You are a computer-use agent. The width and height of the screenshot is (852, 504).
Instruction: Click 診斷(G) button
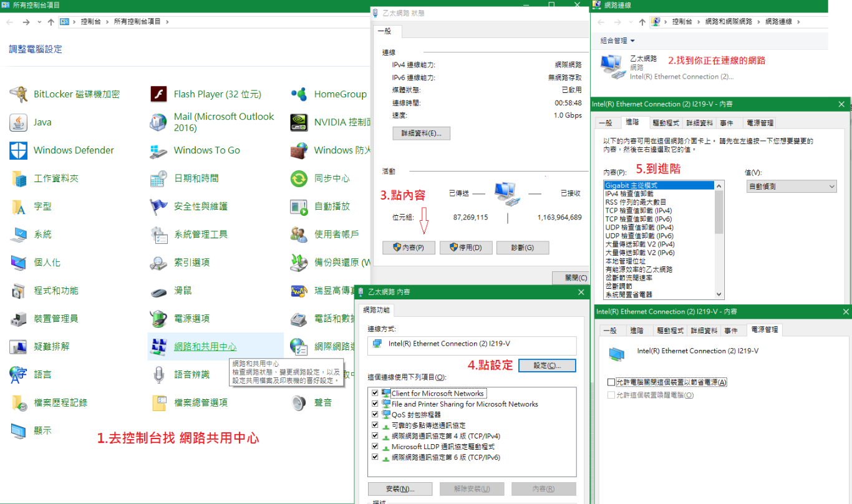point(523,248)
